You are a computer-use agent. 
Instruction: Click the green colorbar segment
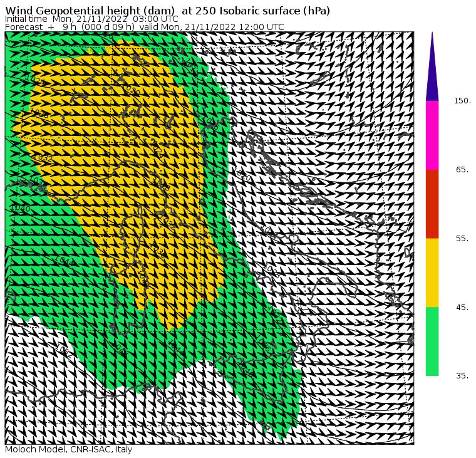tap(432, 341)
